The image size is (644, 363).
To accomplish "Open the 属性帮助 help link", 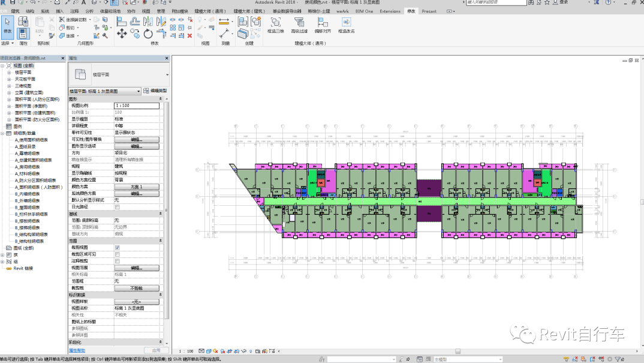I will click(x=77, y=350).
